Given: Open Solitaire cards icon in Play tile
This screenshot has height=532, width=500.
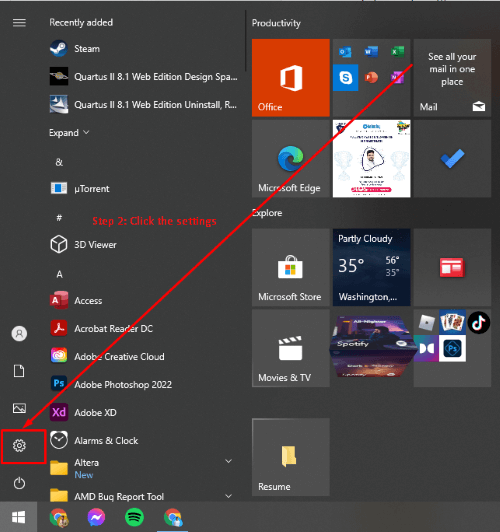Looking at the screenshot, I should 452,322.
